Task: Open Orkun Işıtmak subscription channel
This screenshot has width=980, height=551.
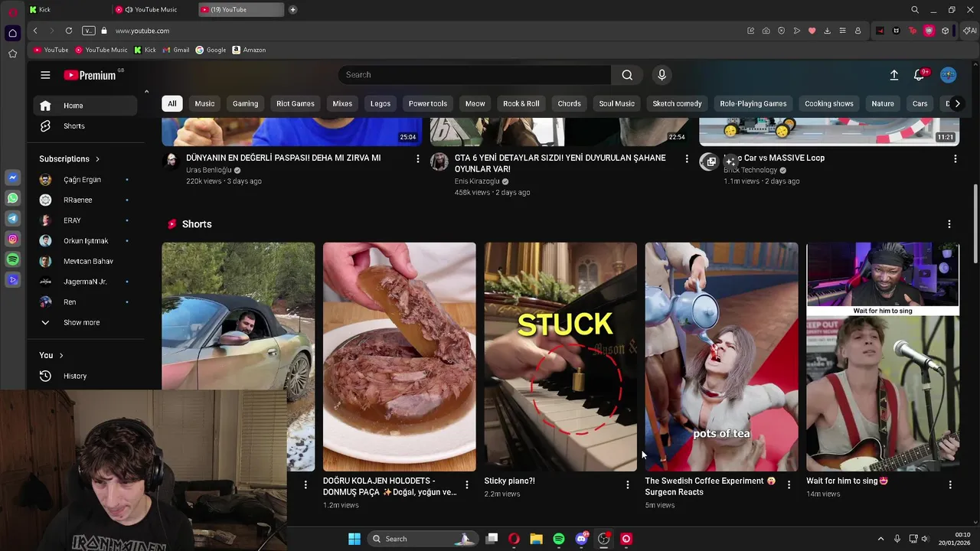Action: 86,241
